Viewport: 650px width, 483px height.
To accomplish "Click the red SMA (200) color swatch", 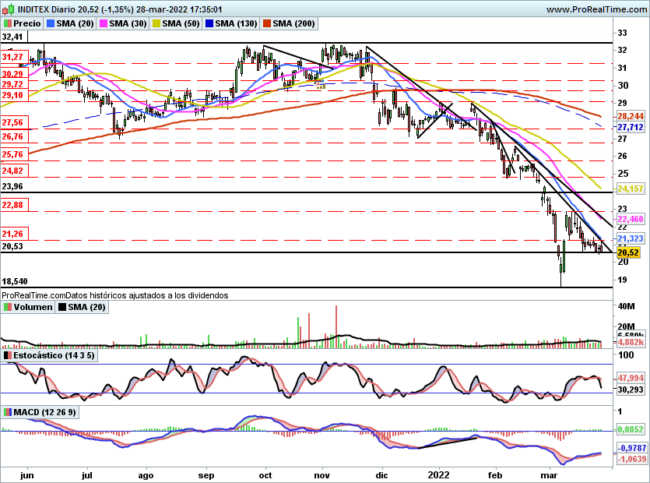I will [x=267, y=24].
